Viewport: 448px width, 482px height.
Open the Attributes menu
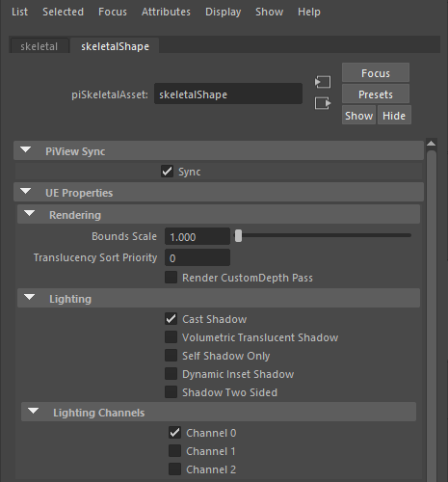166,12
